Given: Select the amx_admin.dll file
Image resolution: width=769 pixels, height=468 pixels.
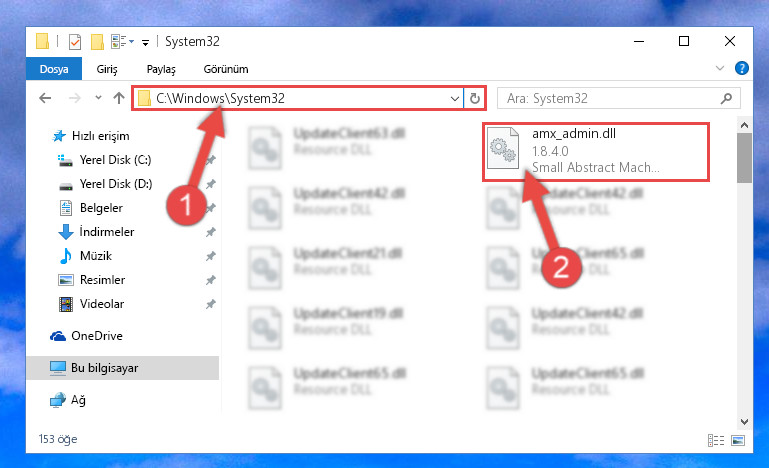Looking at the screenshot, I should coord(595,152).
